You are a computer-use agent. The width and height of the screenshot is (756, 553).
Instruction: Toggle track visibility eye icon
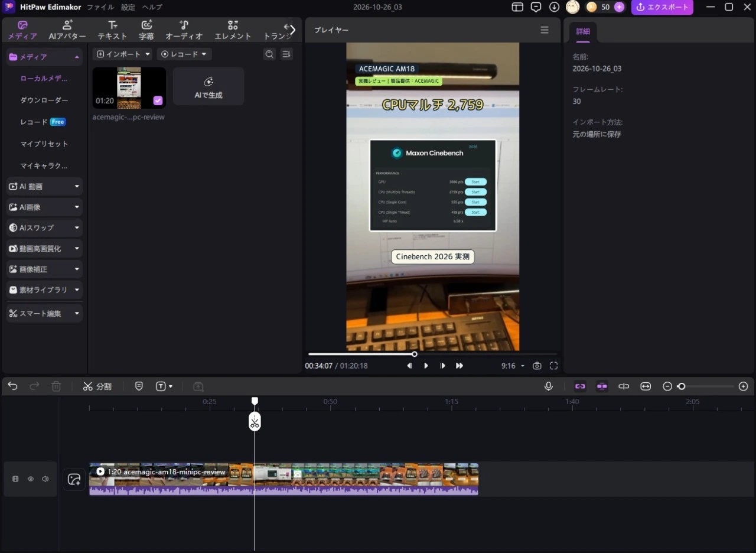pyautogui.click(x=31, y=479)
